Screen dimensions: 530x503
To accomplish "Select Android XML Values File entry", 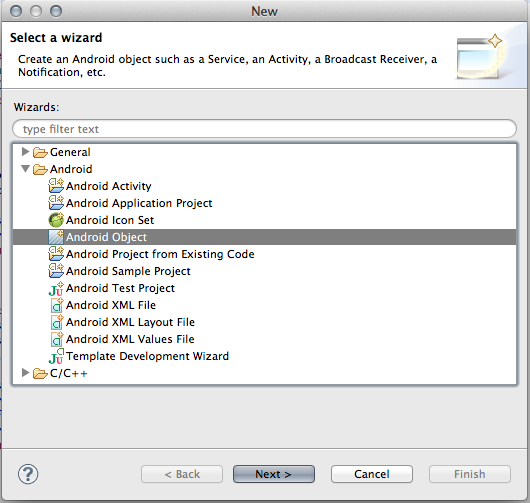I will (x=130, y=339).
